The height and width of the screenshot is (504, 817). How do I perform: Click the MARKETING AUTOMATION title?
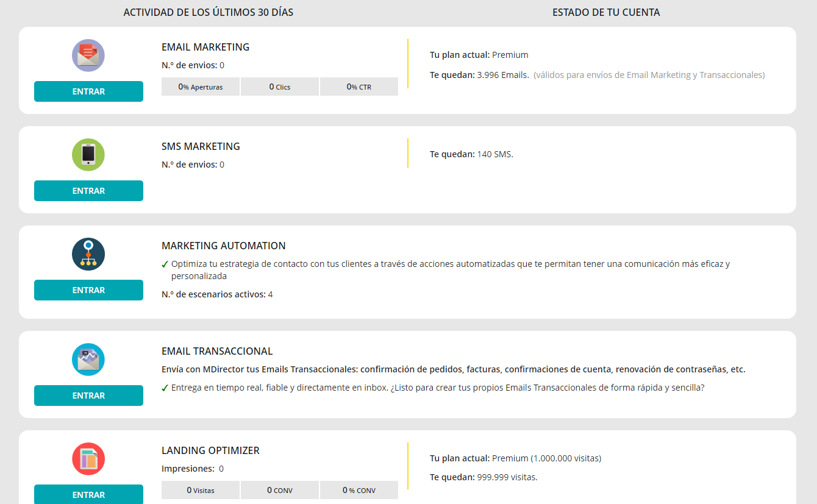[x=223, y=246]
